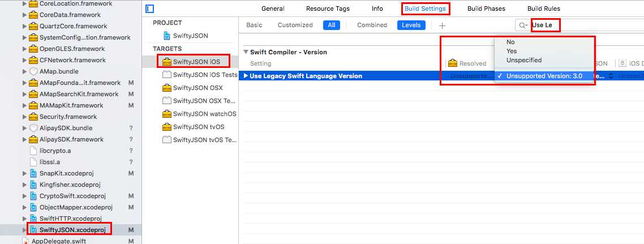Open the Build Phases tab
Image resolution: width=644 pixels, height=244 pixels.
click(x=486, y=8)
